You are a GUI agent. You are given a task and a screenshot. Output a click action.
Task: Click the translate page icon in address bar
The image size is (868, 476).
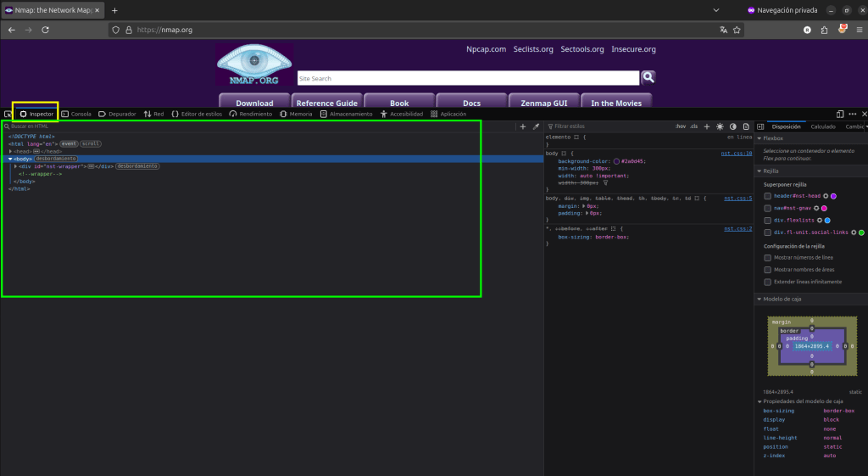tap(723, 30)
